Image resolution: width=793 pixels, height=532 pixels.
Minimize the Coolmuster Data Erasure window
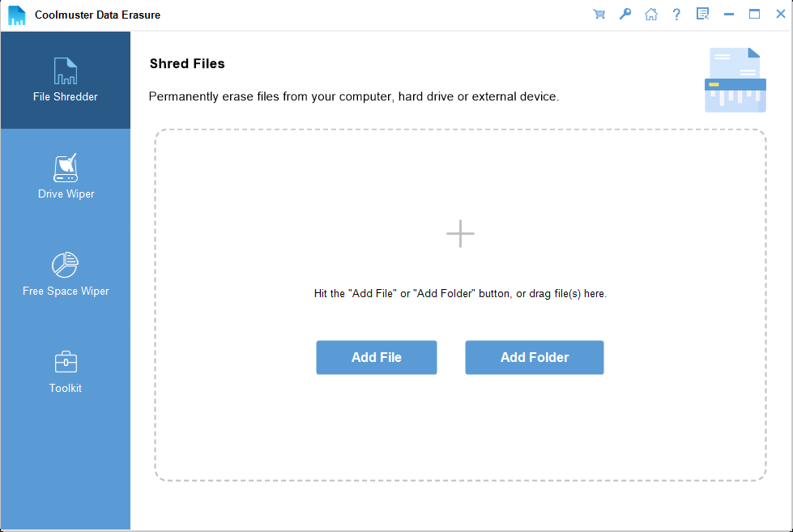click(729, 14)
